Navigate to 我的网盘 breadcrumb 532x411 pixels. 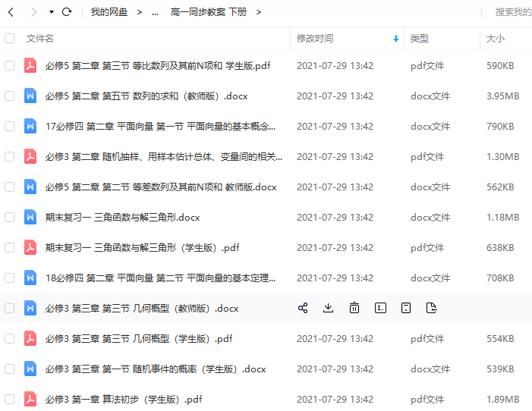point(109,12)
